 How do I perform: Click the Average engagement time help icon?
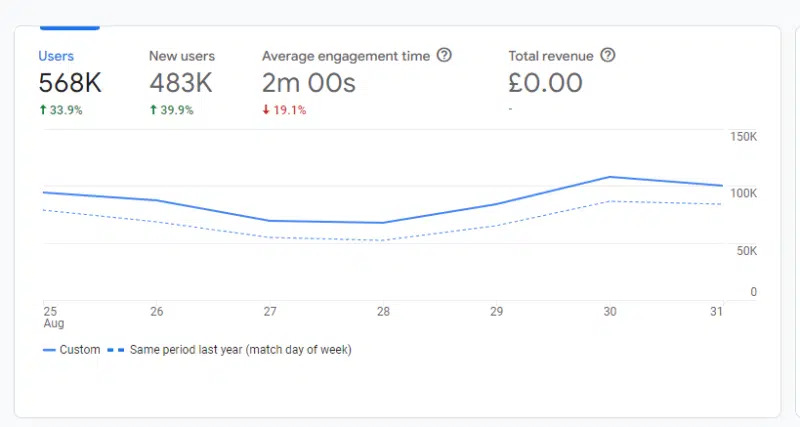(445, 56)
